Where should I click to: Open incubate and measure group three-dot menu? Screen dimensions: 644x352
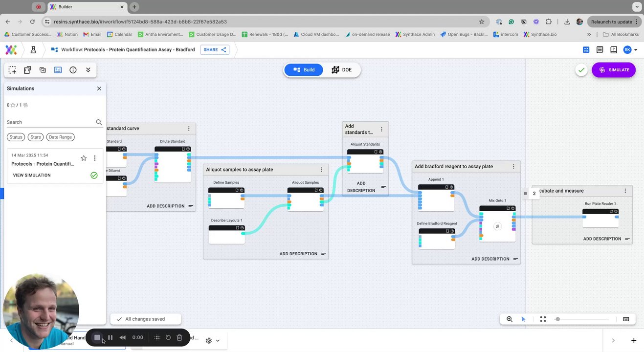625,191
